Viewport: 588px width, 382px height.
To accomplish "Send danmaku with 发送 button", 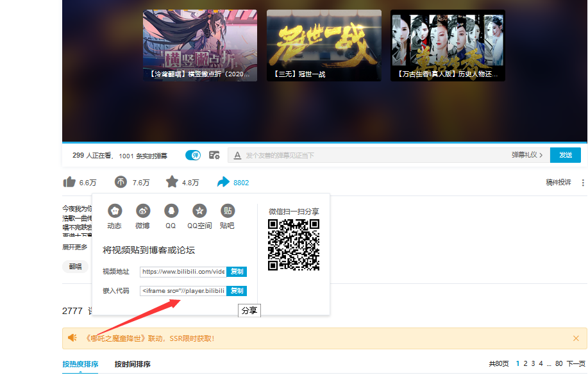I will coord(566,155).
